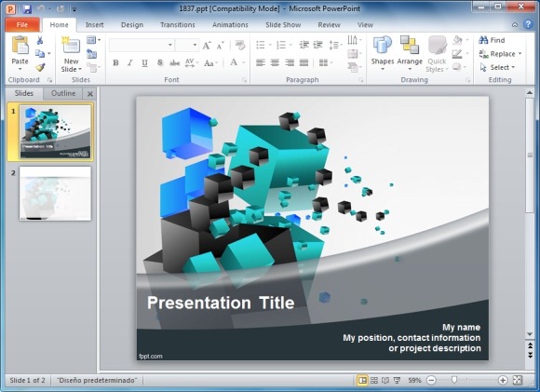Align text right
Viewport: 540px width, 392px height.
pos(290,62)
